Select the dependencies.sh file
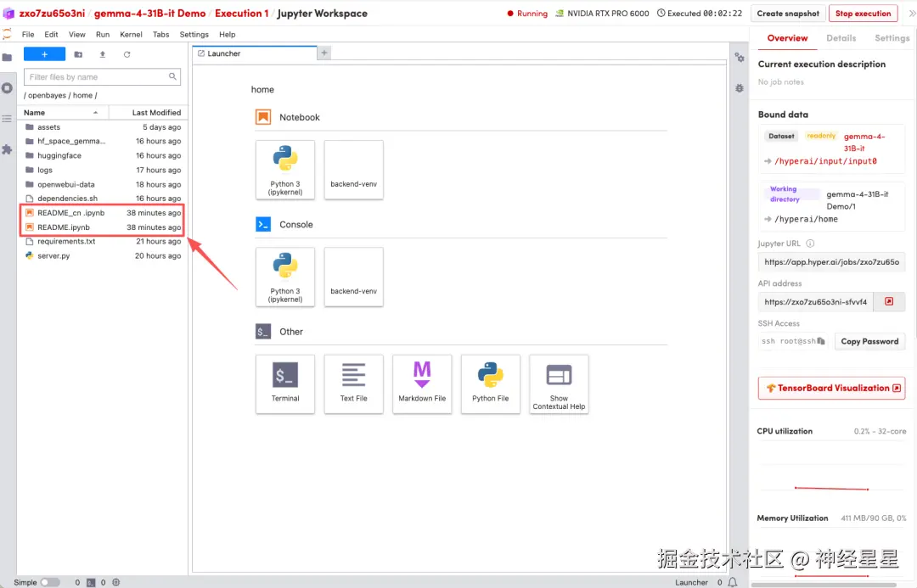Viewport: 917px width, 588px height. pos(103,199)
